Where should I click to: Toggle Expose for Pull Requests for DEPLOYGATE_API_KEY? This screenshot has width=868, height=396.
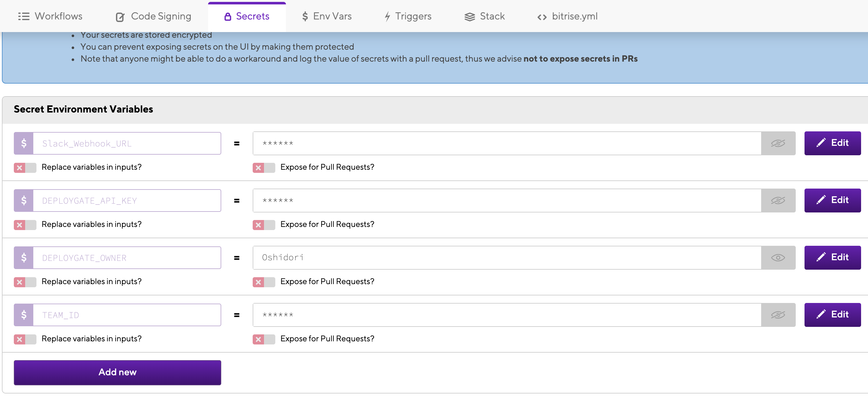(264, 225)
